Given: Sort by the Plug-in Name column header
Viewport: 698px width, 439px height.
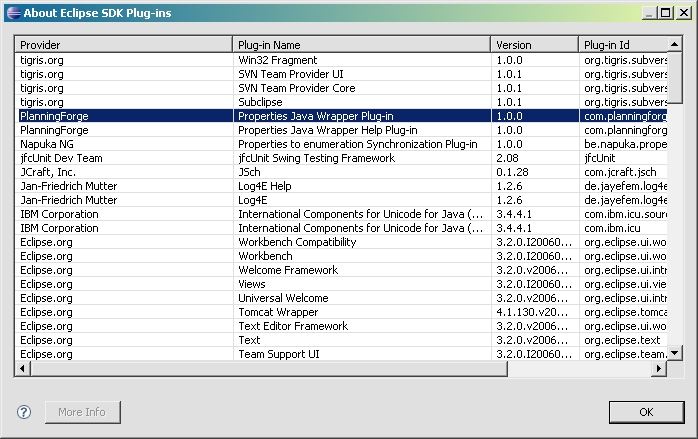Looking at the screenshot, I should click(x=361, y=45).
